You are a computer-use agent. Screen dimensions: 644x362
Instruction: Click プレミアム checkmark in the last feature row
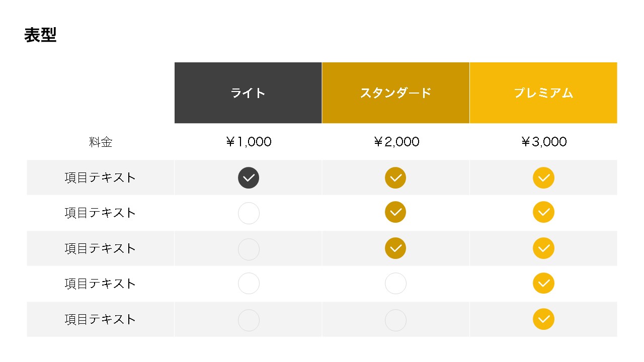[x=543, y=319]
